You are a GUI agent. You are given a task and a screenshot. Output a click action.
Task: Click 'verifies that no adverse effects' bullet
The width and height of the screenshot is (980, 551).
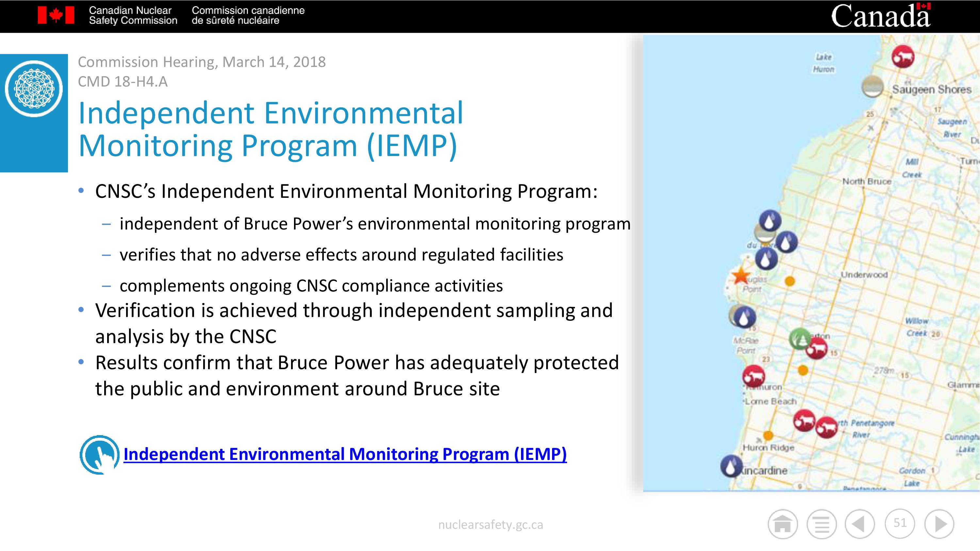coord(341,254)
